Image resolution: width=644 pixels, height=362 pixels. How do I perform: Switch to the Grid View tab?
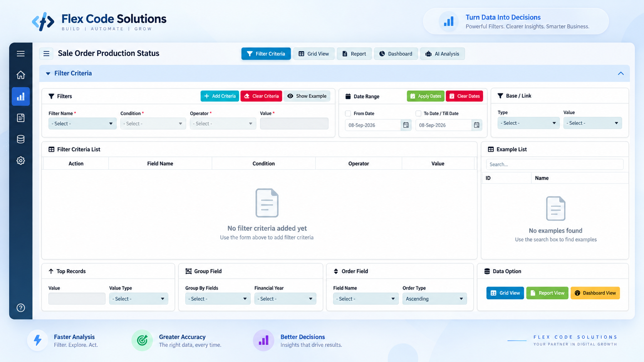pyautogui.click(x=314, y=54)
